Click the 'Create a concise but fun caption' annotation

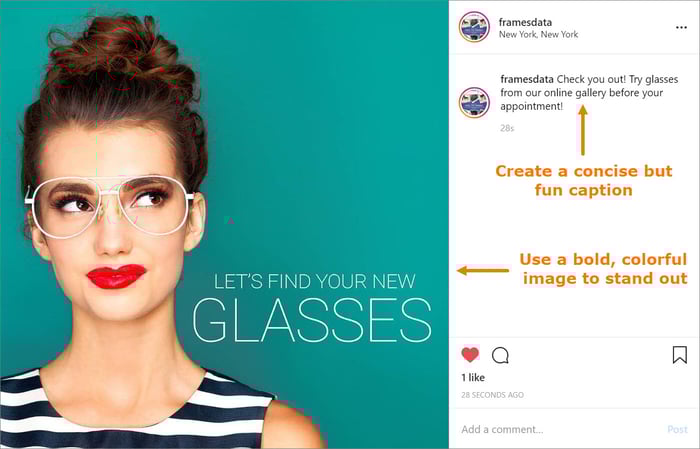[x=583, y=180]
